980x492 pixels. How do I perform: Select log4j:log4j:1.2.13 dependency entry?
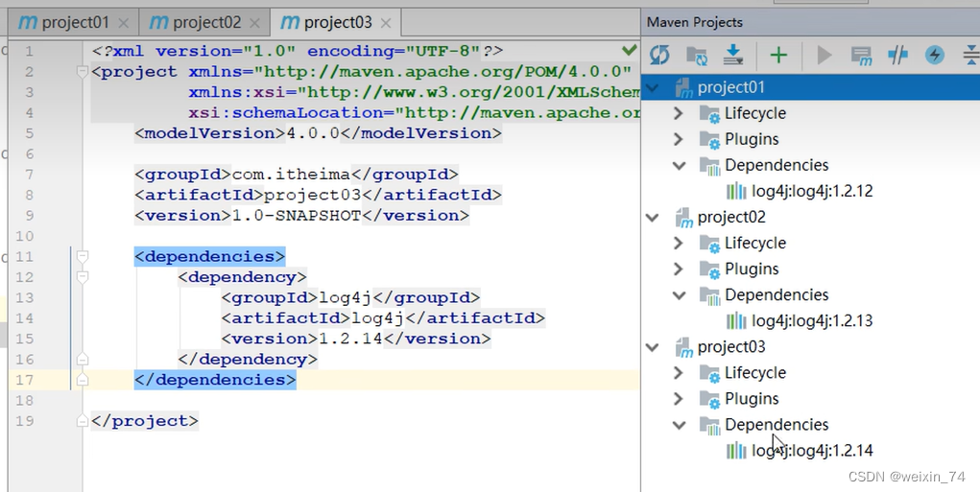coord(812,321)
